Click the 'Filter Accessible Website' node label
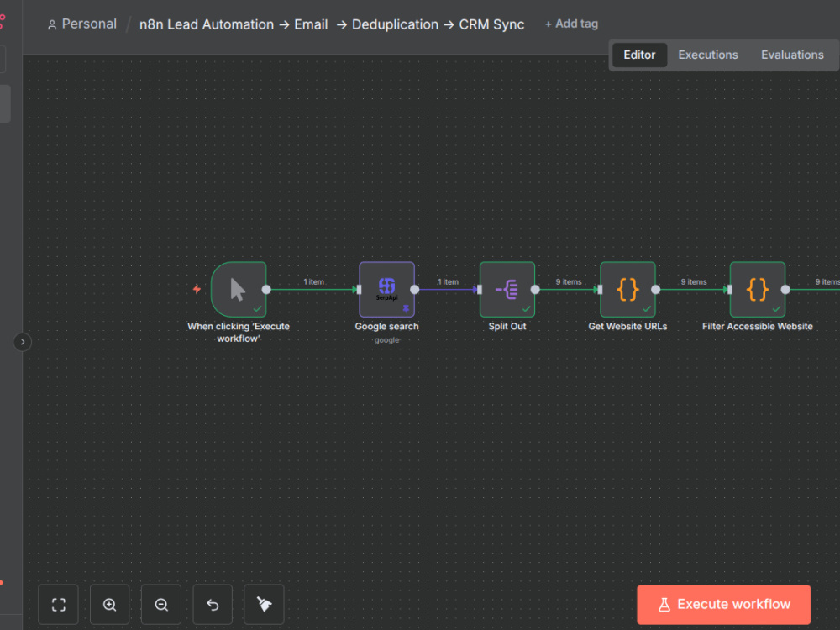 (757, 326)
